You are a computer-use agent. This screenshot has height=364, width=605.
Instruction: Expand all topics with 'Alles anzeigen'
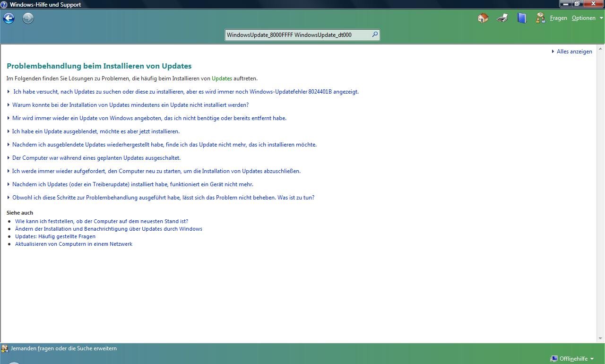tap(574, 52)
